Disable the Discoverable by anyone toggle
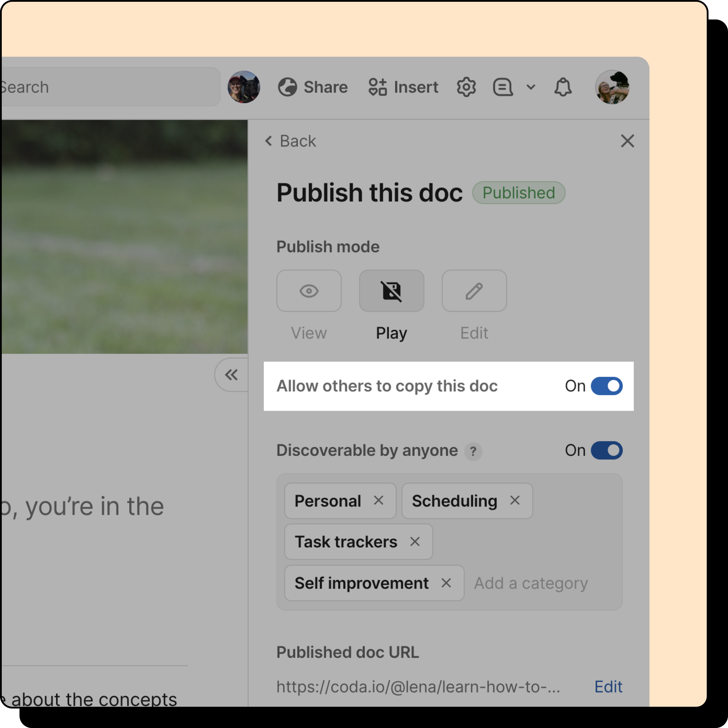728x728 pixels. point(606,450)
